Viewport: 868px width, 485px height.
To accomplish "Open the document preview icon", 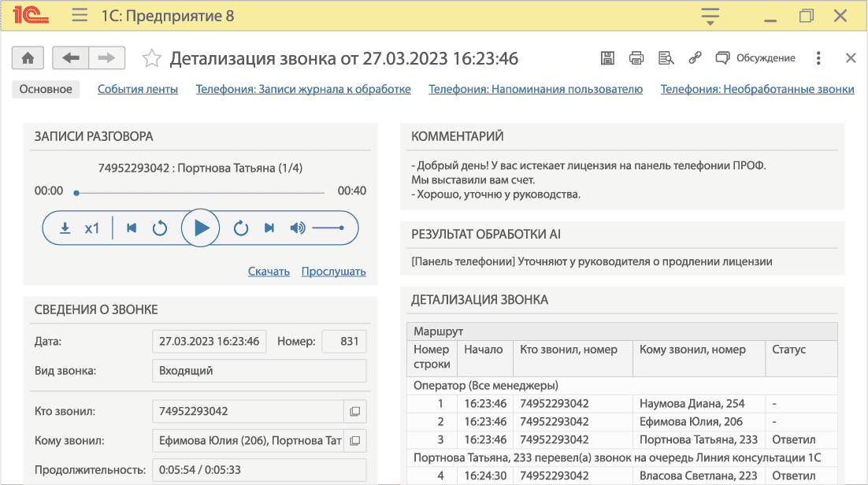I will (x=666, y=57).
